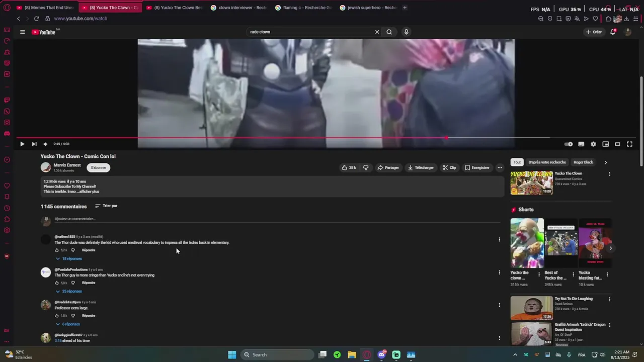The height and width of the screenshot is (362, 644).
Task: Select D'après votre recherche chip
Action: tap(547, 162)
